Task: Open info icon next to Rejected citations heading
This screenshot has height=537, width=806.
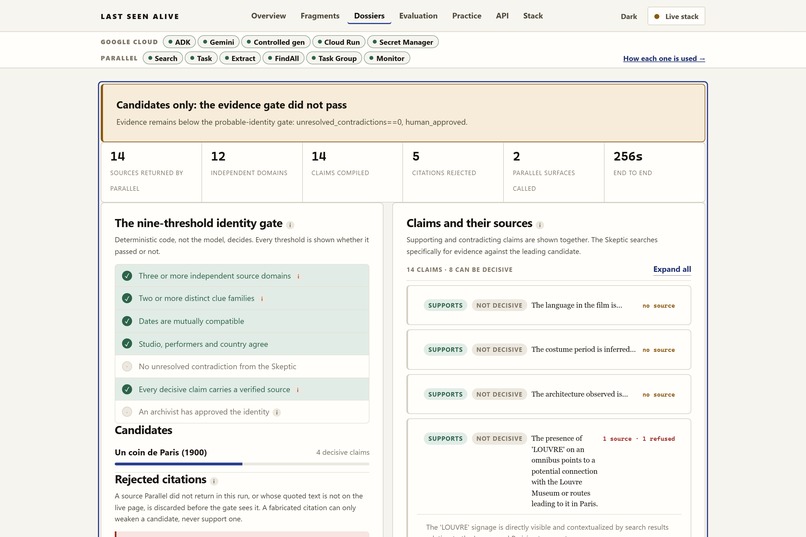Action: 214,481
